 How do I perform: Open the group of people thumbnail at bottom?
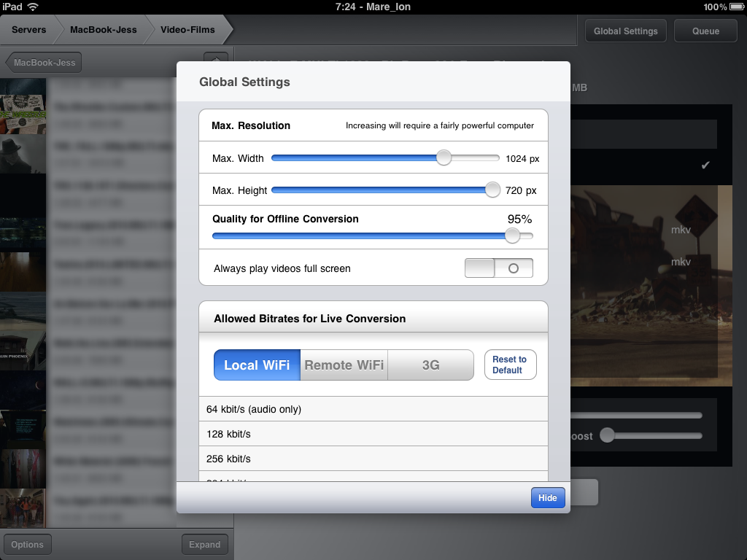(x=23, y=508)
